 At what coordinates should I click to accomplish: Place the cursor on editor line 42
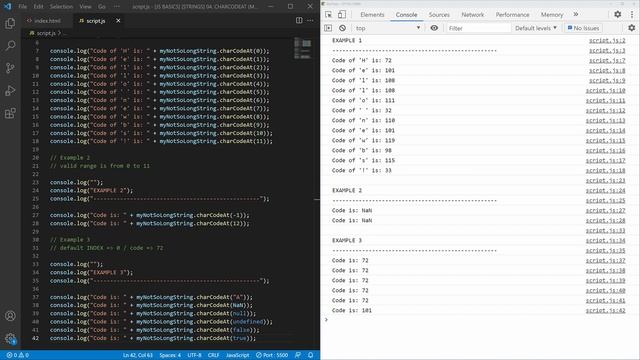pyautogui.click(x=153, y=338)
